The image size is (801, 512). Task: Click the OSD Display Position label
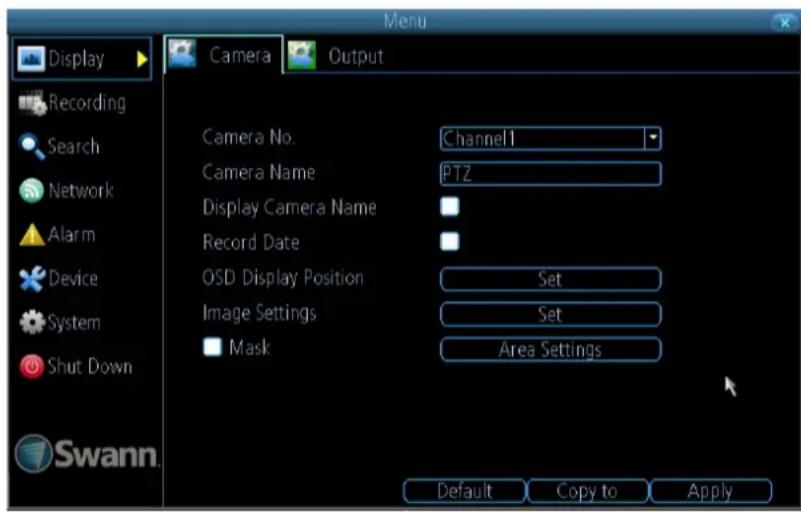(282, 278)
